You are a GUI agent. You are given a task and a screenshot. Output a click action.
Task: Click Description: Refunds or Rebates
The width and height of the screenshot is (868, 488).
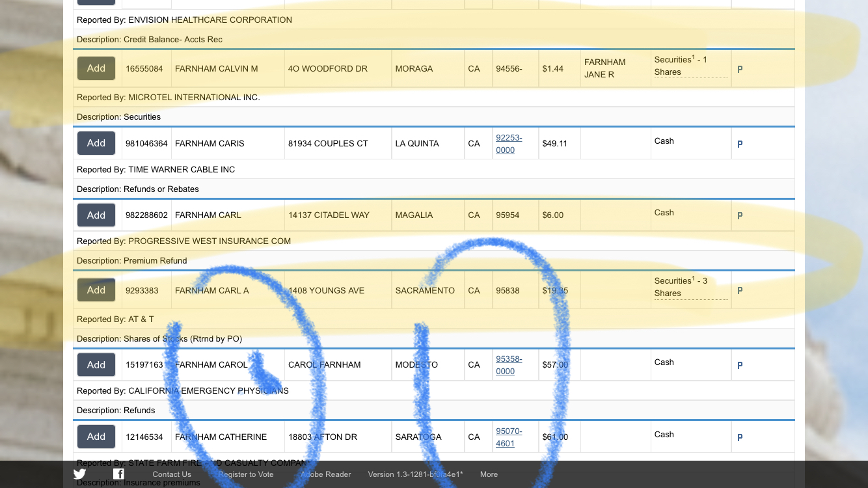coord(138,189)
